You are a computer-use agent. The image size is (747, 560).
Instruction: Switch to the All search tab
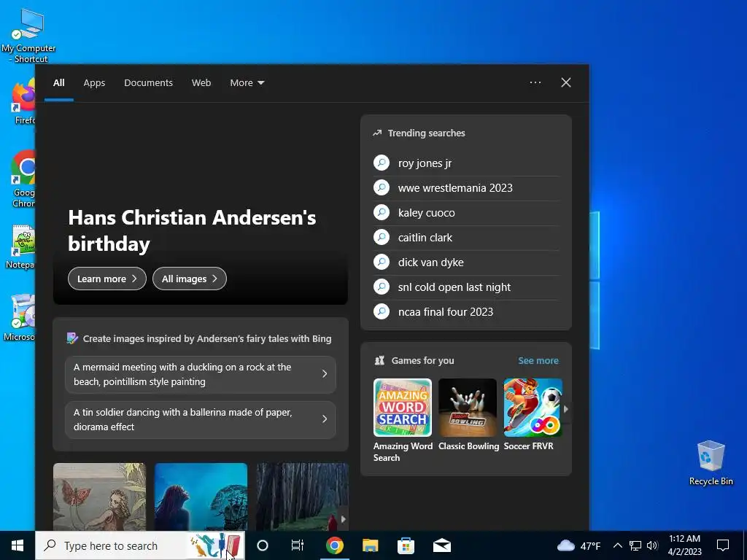(x=58, y=83)
